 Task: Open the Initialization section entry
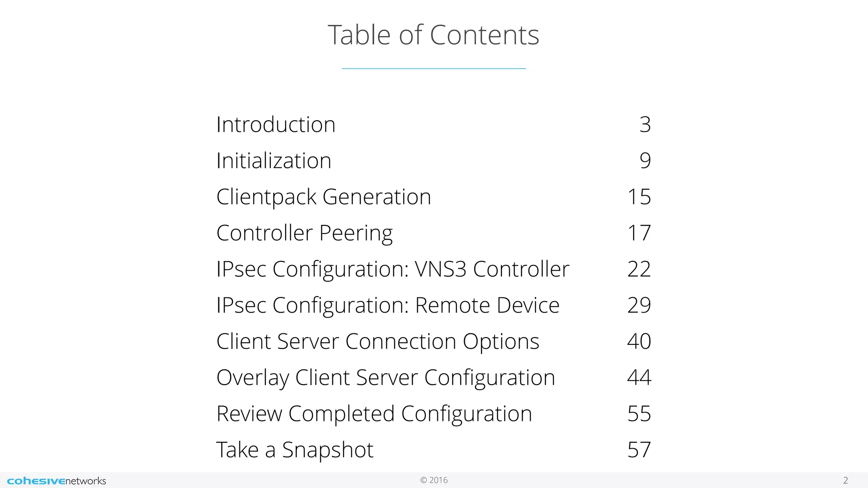click(274, 161)
